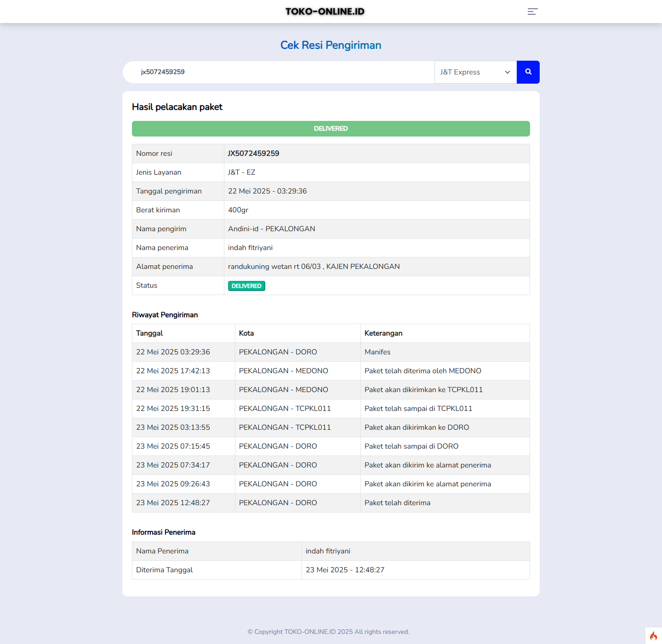Click the Diterima Tanggal label
Screen dimensions: 662x644
(164, 570)
